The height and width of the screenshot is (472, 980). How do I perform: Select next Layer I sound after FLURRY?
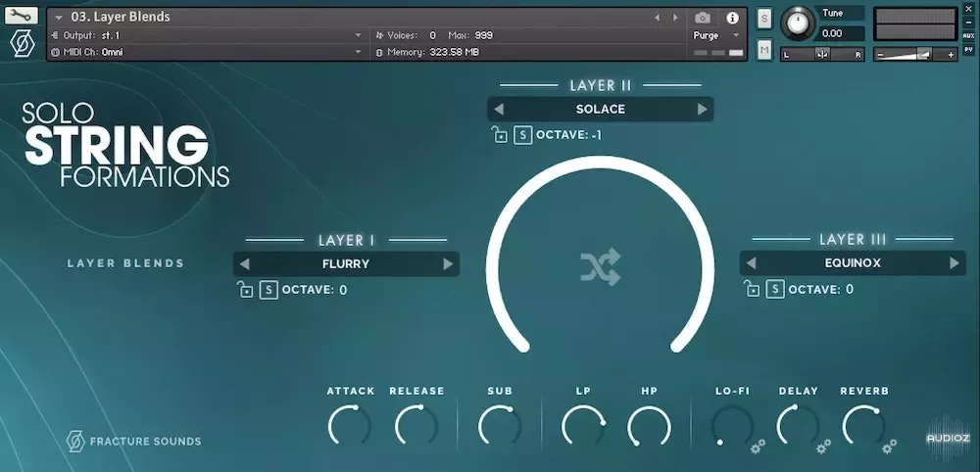coord(448,264)
